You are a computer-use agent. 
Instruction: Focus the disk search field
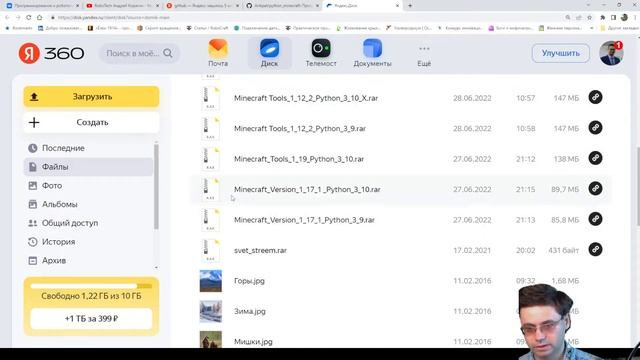tap(139, 53)
